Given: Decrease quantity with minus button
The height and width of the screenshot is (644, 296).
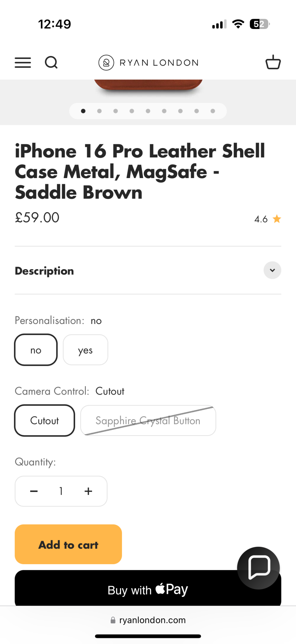Looking at the screenshot, I should [x=34, y=491].
